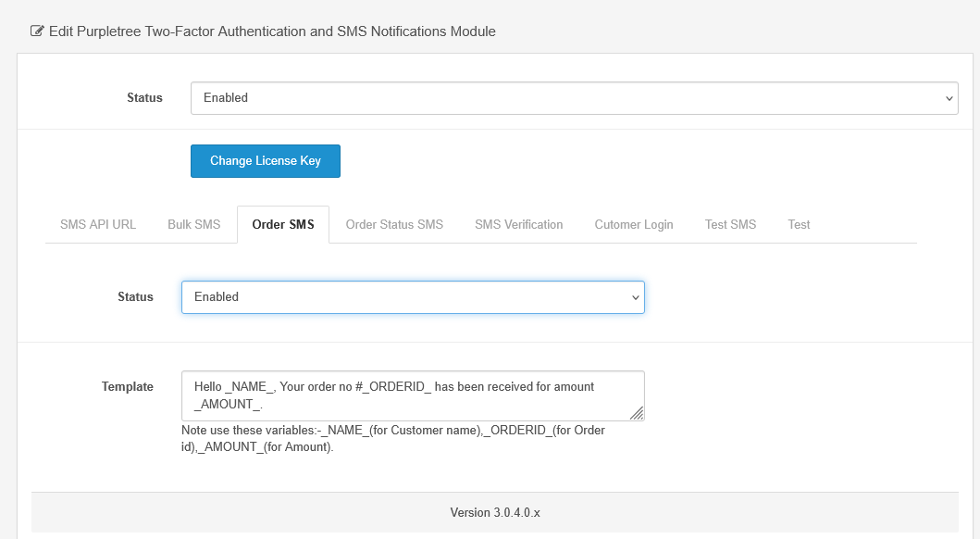
Task: Open the Bulk SMS tab
Action: coord(194,225)
